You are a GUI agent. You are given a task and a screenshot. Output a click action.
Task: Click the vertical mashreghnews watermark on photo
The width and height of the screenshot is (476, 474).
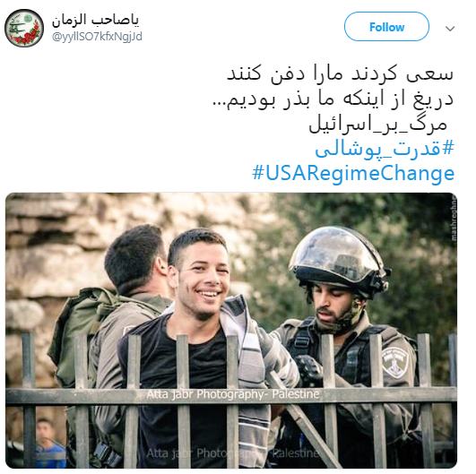(x=454, y=218)
